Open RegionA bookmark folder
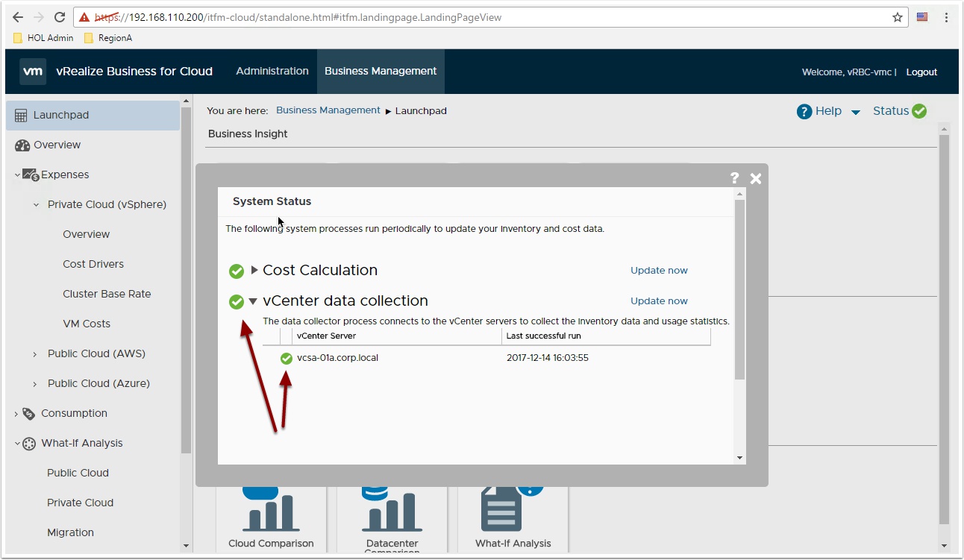Screen dimensions: 964x560 click(107, 37)
